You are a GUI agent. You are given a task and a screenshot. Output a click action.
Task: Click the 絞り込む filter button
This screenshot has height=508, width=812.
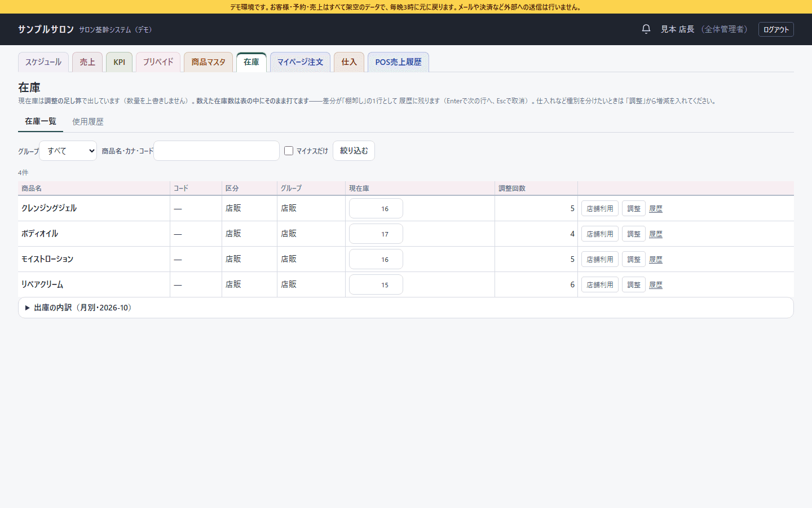pyautogui.click(x=354, y=151)
